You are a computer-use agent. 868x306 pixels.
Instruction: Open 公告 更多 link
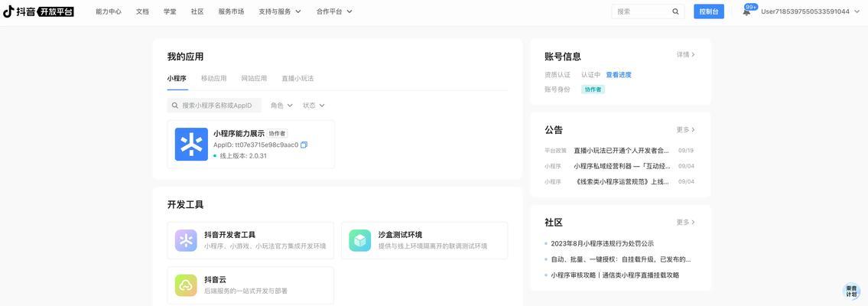coord(685,129)
